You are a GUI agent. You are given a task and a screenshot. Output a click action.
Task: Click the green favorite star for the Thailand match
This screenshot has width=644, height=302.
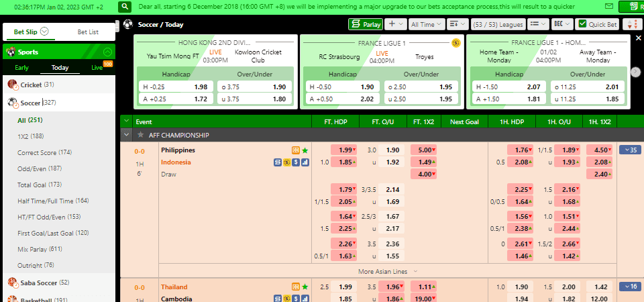coord(305,287)
